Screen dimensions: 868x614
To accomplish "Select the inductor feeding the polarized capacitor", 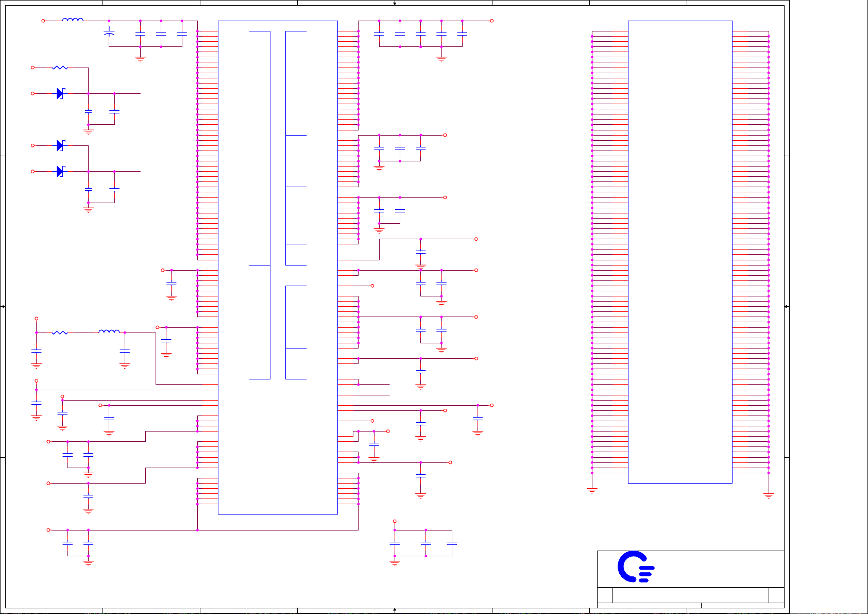I will [x=73, y=20].
